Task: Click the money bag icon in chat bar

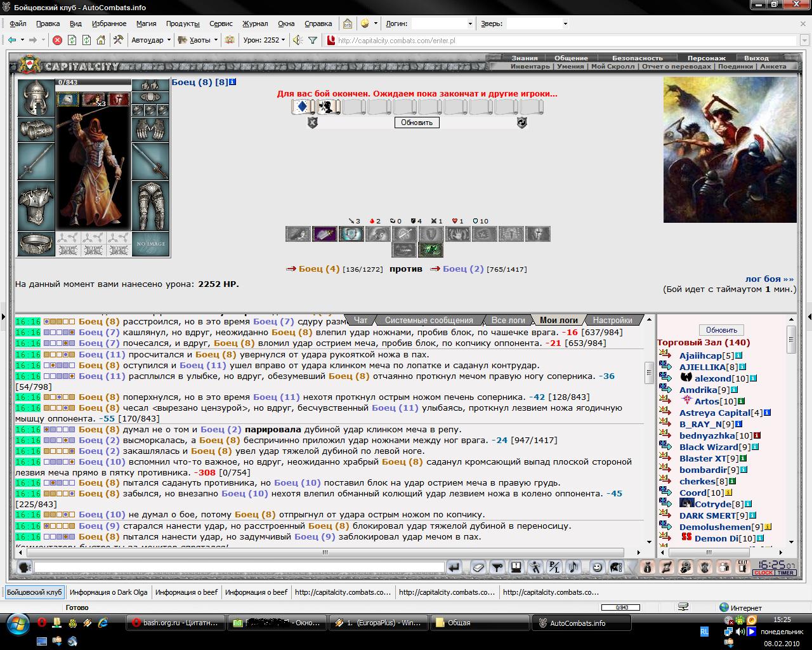Action: (647, 567)
